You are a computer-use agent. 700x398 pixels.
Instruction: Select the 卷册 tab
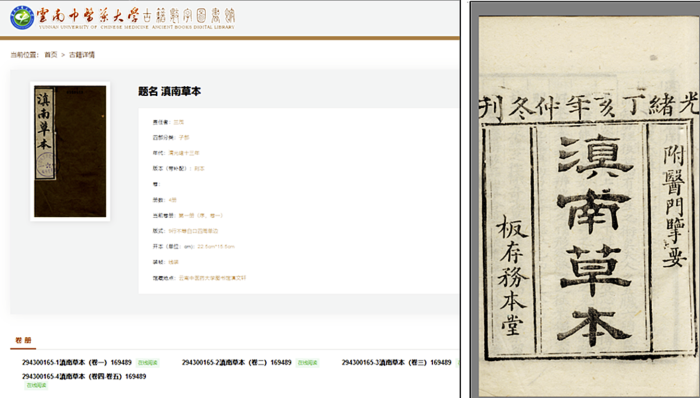(23, 340)
